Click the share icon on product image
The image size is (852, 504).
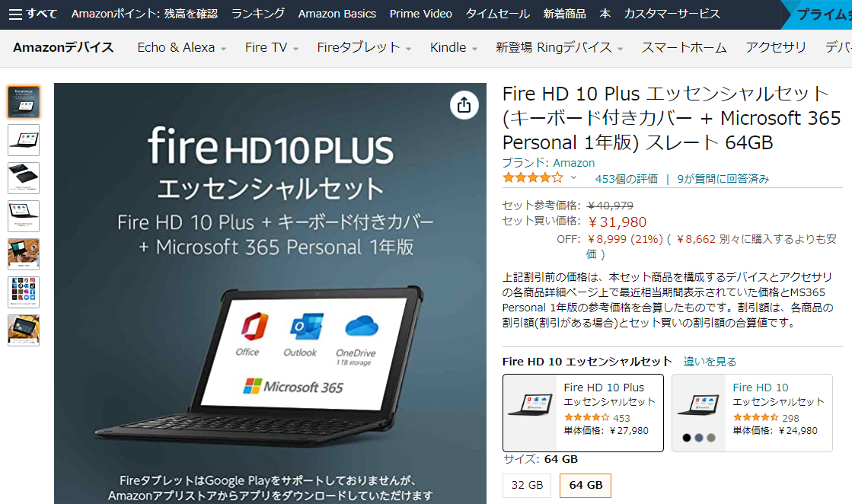coord(464,105)
